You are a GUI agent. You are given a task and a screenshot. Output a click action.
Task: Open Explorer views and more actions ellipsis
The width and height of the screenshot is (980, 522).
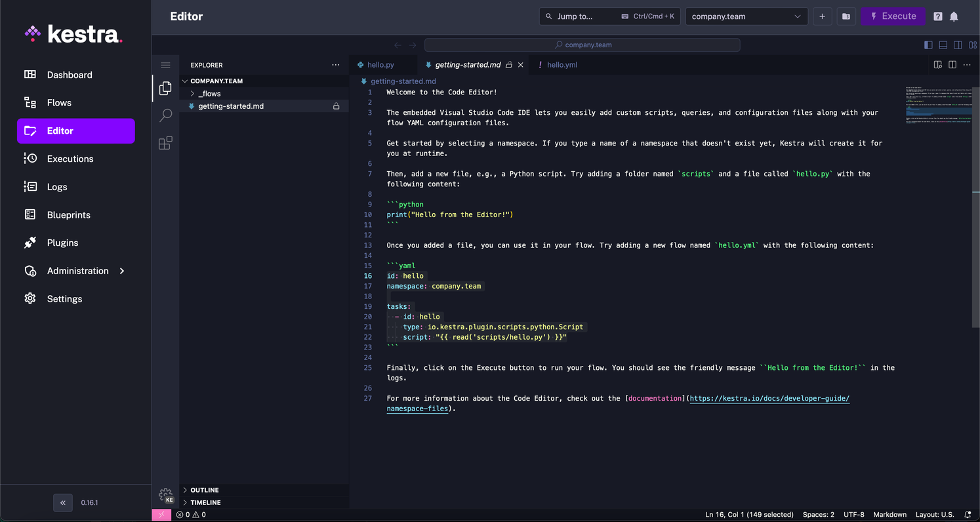[336, 65]
